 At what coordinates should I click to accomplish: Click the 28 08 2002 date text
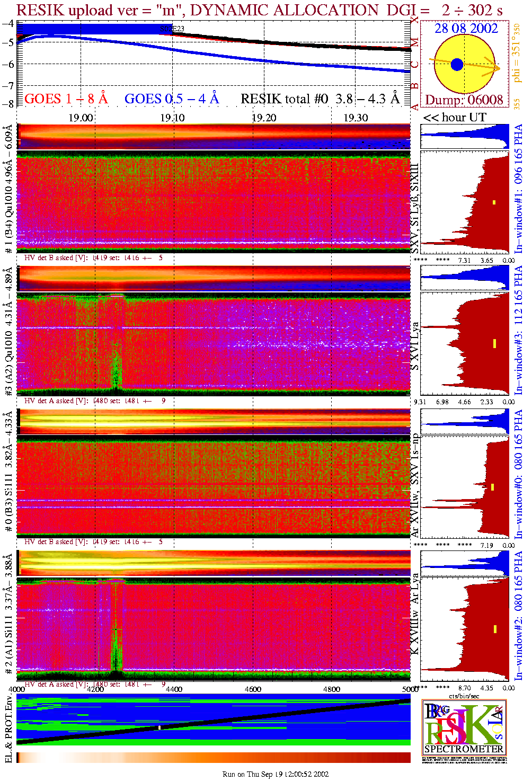click(466, 29)
